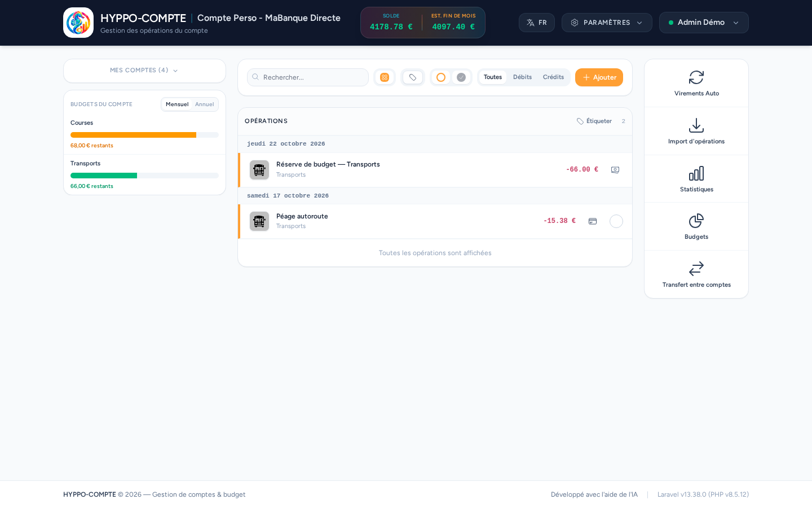Click the bus icon of Péage autoroute

259,221
